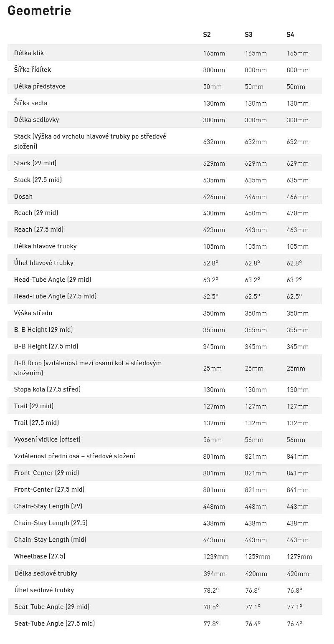This screenshot has width=334, height=644.
Task: Click the 1239mm wheelbase value
Action: tap(216, 557)
